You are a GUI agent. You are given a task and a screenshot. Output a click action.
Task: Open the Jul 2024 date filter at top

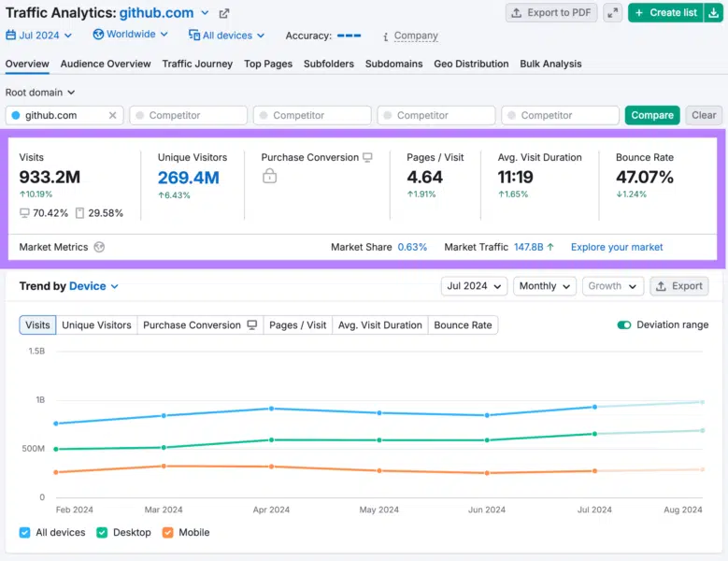[39, 36]
